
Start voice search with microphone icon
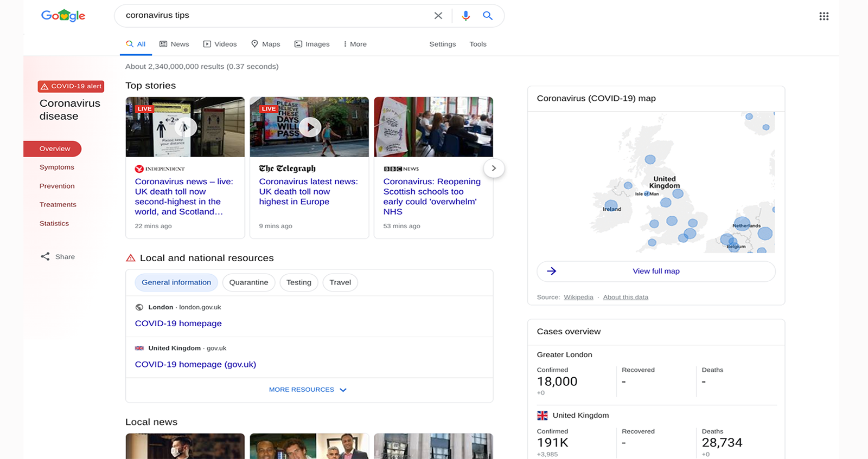[465, 16]
